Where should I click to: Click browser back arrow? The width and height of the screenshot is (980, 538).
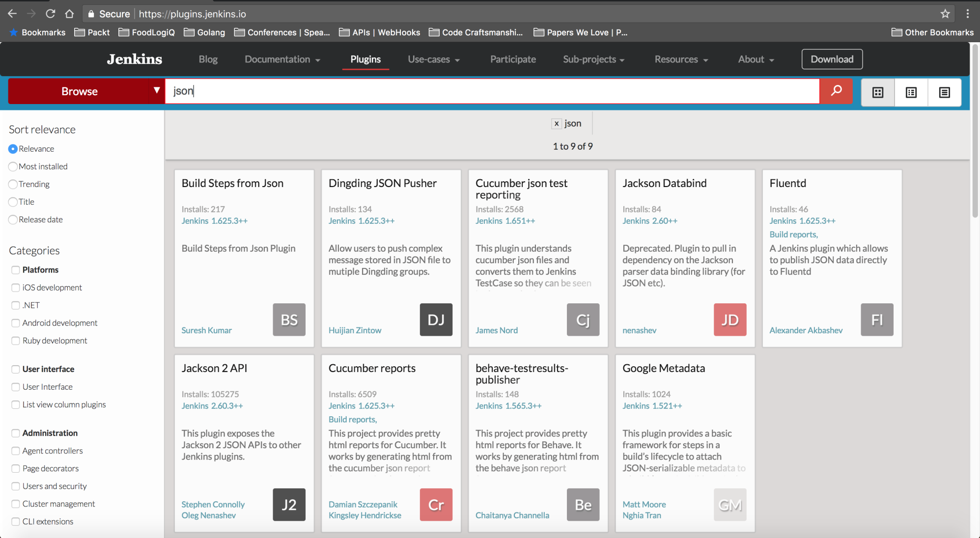coord(12,14)
